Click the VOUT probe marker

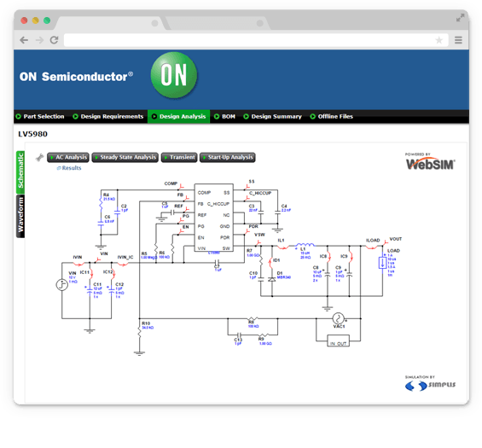[385, 243]
